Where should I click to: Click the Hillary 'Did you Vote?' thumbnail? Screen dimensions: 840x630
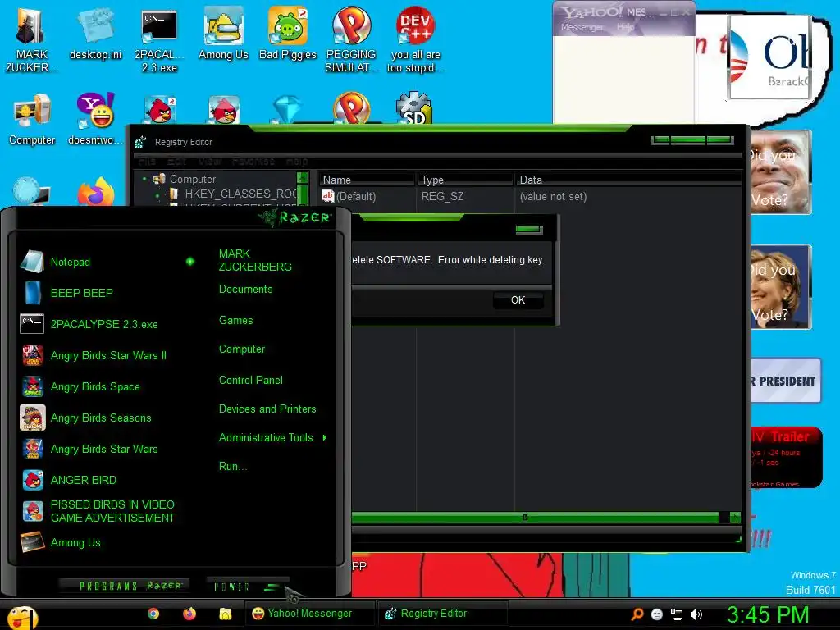pos(781,286)
